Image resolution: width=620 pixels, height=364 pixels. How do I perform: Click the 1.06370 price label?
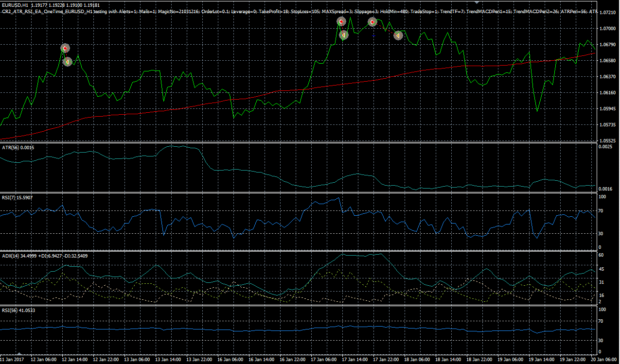(x=607, y=77)
